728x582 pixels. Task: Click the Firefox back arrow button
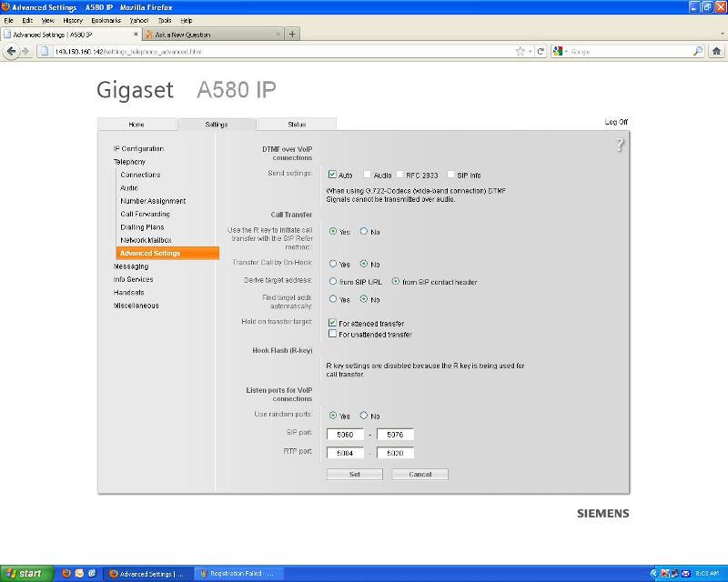point(11,52)
